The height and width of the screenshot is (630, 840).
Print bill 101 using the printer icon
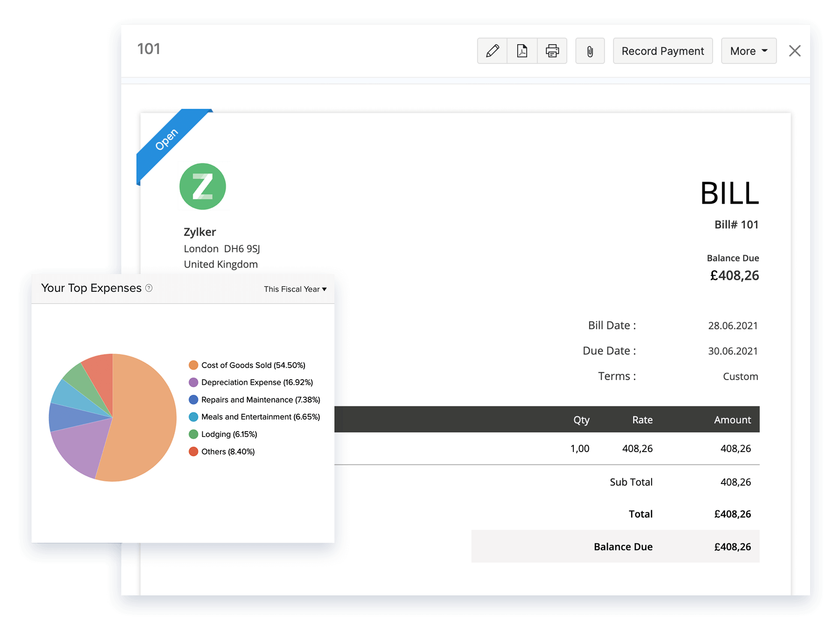click(x=552, y=50)
